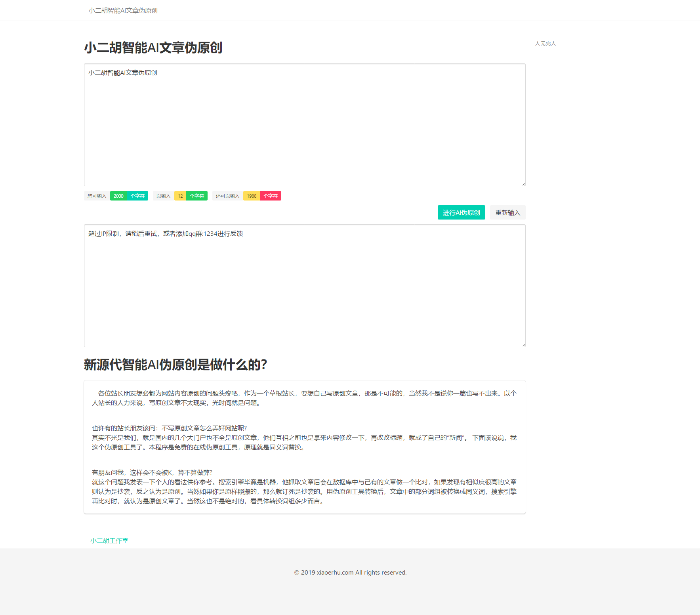This screenshot has height=615, width=700.
Task: Click inside the article input textarea
Action: [305, 125]
